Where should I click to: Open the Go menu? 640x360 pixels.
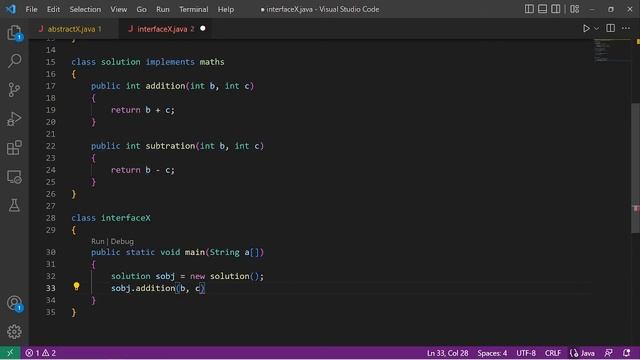click(141, 9)
